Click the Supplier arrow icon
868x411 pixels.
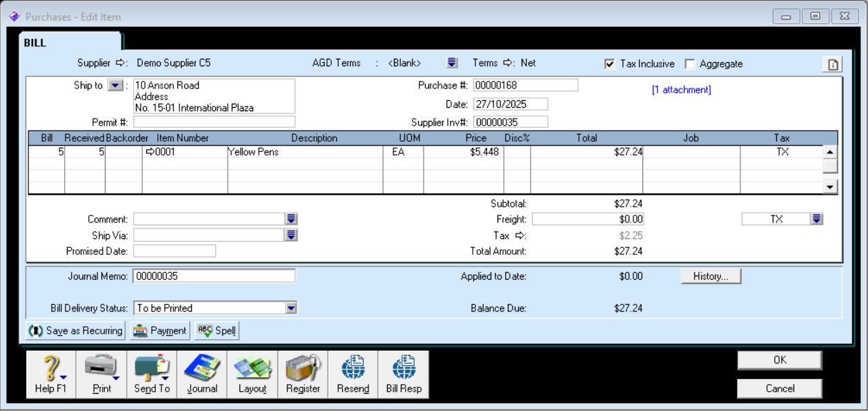[121, 63]
